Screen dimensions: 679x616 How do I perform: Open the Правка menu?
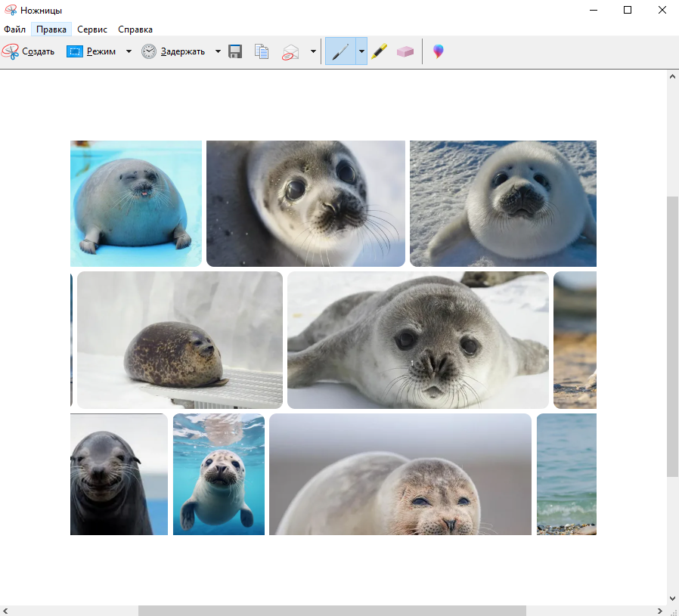(x=51, y=29)
